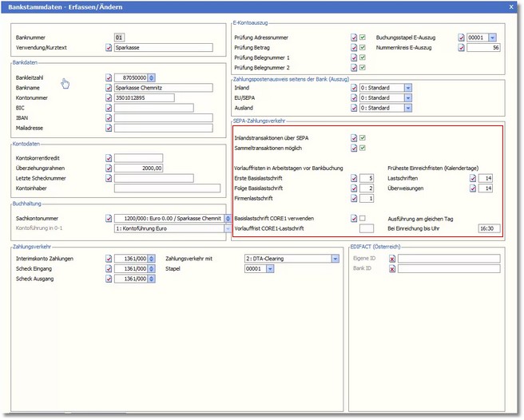Click the Bankname input field
This screenshot has width=524, height=420.
(x=163, y=88)
